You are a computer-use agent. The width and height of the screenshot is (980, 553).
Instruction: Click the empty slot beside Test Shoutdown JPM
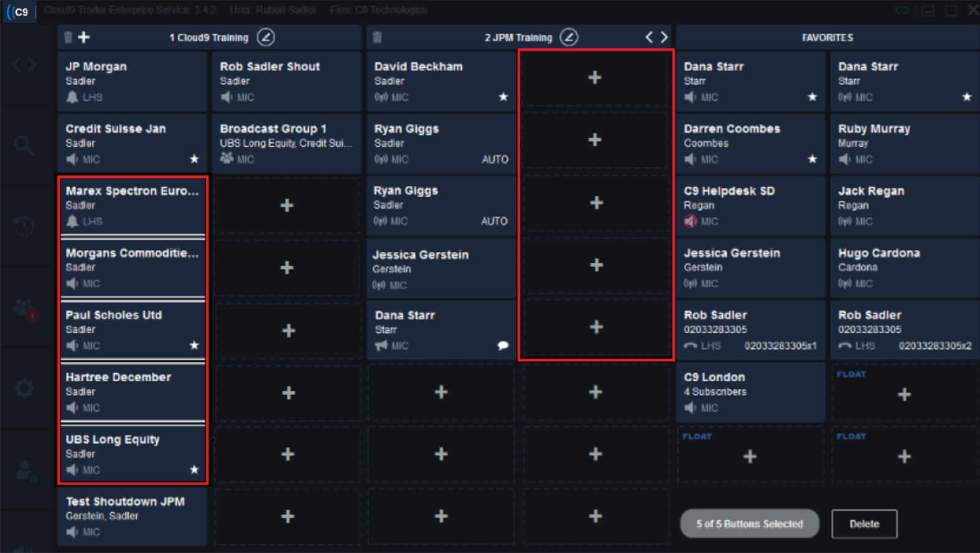click(x=287, y=516)
